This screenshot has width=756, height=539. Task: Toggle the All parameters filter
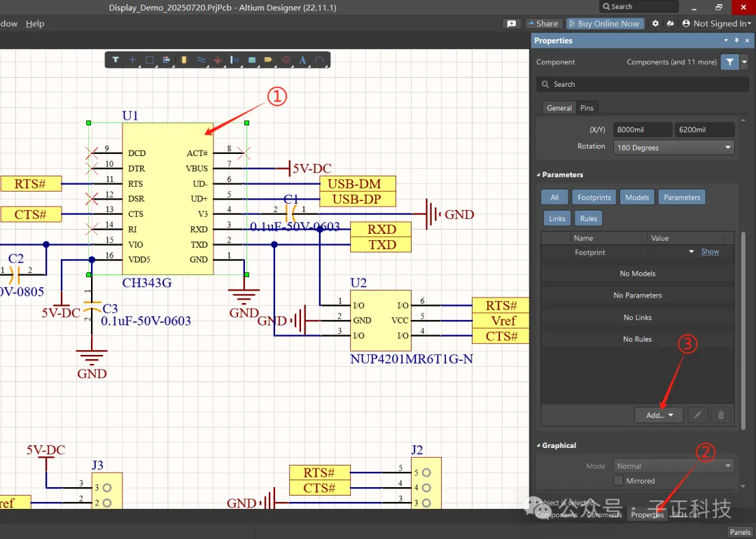(554, 197)
